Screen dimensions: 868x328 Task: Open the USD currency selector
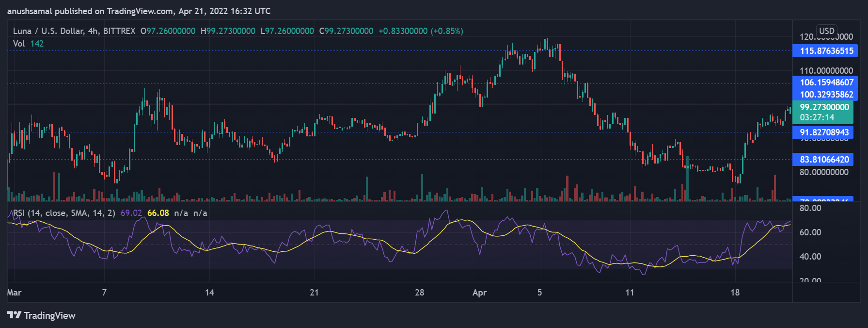pos(827,31)
